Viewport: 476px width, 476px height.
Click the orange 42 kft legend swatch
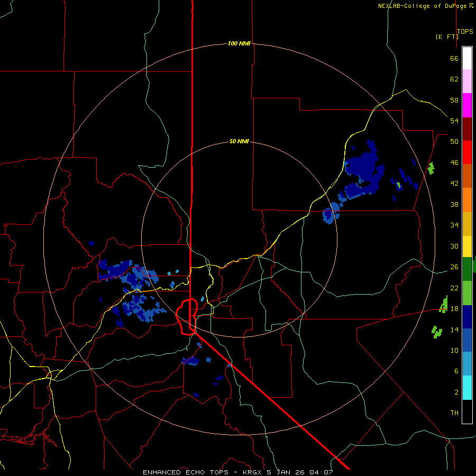(x=467, y=199)
